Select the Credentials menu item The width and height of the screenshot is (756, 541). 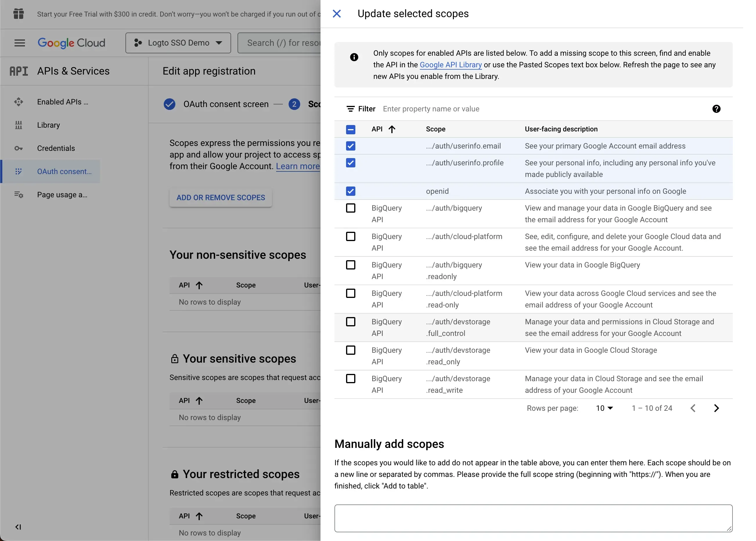pyautogui.click(x=56, y=148)
